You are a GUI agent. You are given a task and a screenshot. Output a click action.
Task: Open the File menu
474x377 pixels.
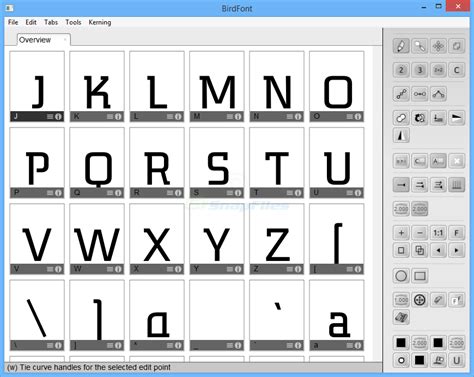coord(13,22)
